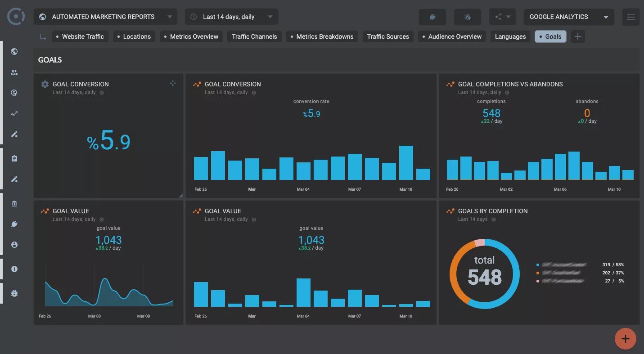Screen dimensions: 644x354
Task: Click the sidebar pie-chart refresh icon
Action: (14, 93)
